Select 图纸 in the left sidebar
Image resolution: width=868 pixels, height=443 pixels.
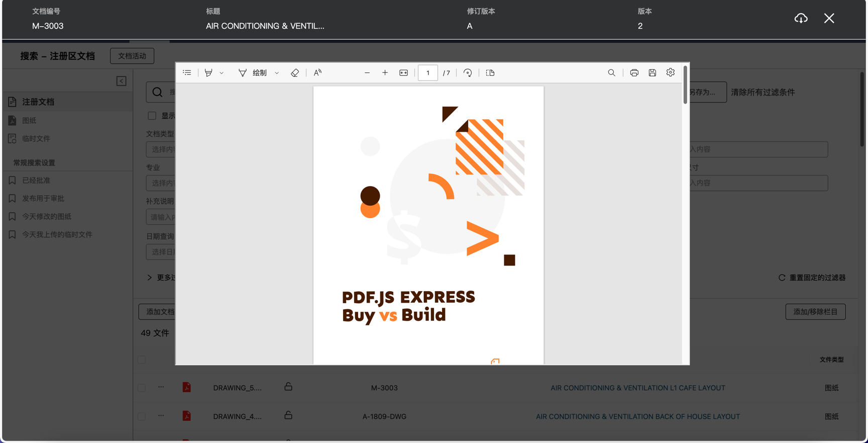point(29,121)
